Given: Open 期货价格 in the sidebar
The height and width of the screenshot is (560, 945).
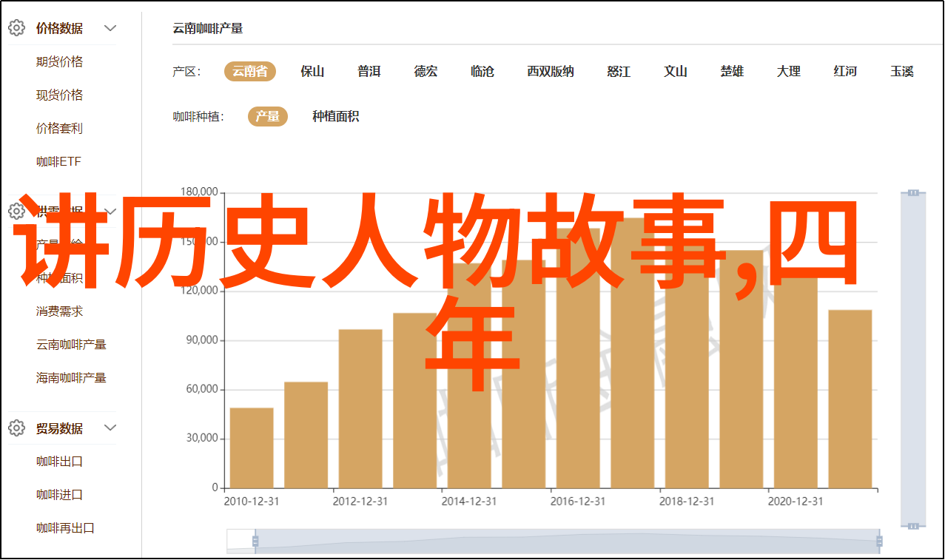Looking at the screenshot, I should point(59,61).
